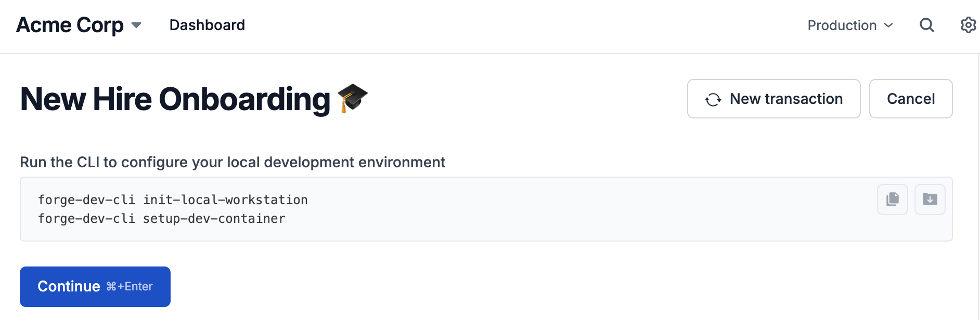Select the init-local-workstation command text
The width and height of the screenshot is (980, 320).
point(172,199)
